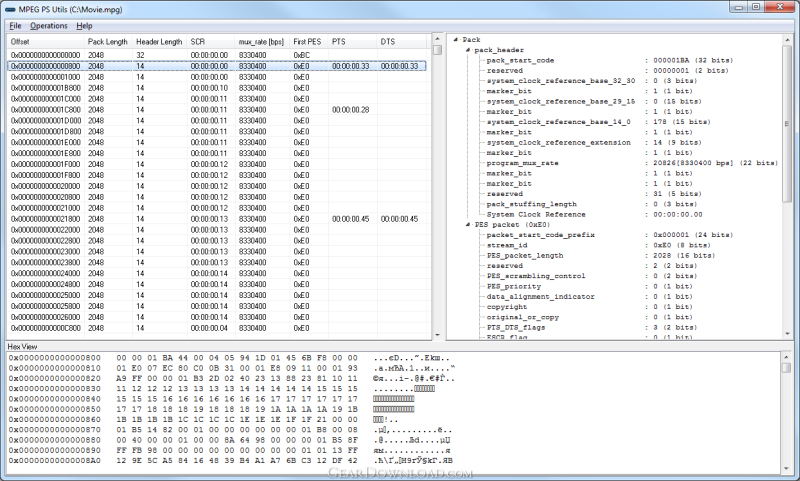
Task: Click the DTS column header
Action: pos(402,42)
